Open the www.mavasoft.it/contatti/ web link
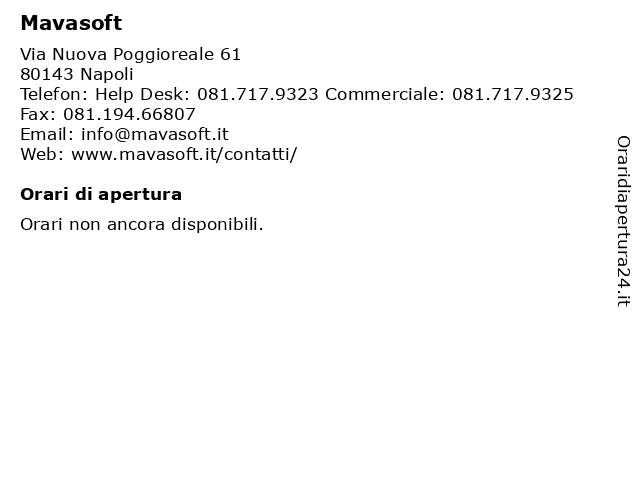The image size is (640, 480). [x=184, y=154]
